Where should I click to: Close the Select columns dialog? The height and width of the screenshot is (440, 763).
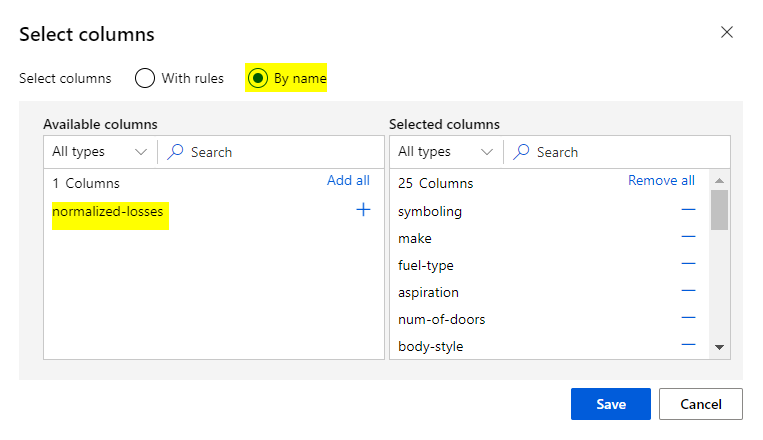727,33
